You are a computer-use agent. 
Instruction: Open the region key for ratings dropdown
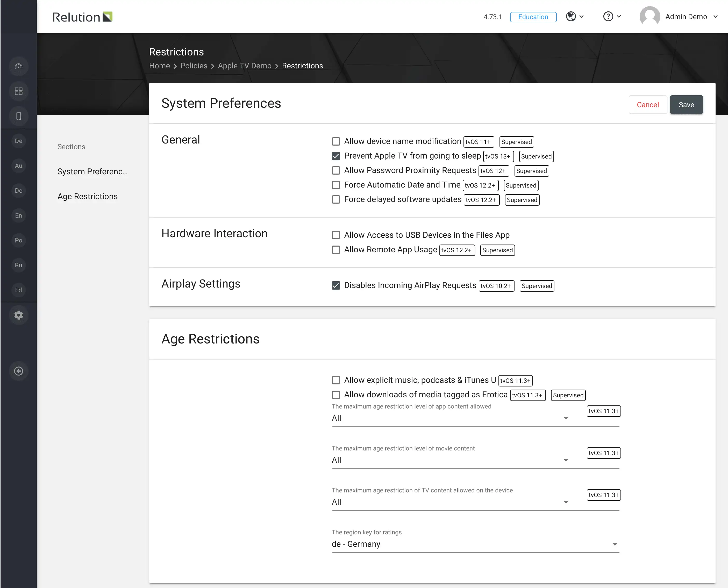475,544
